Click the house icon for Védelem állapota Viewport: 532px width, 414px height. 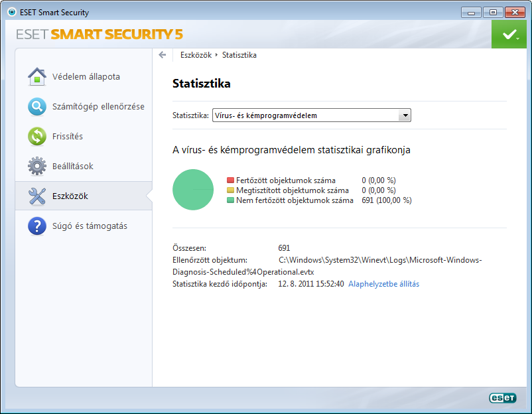pyautogui.click(x=37, y=77)
